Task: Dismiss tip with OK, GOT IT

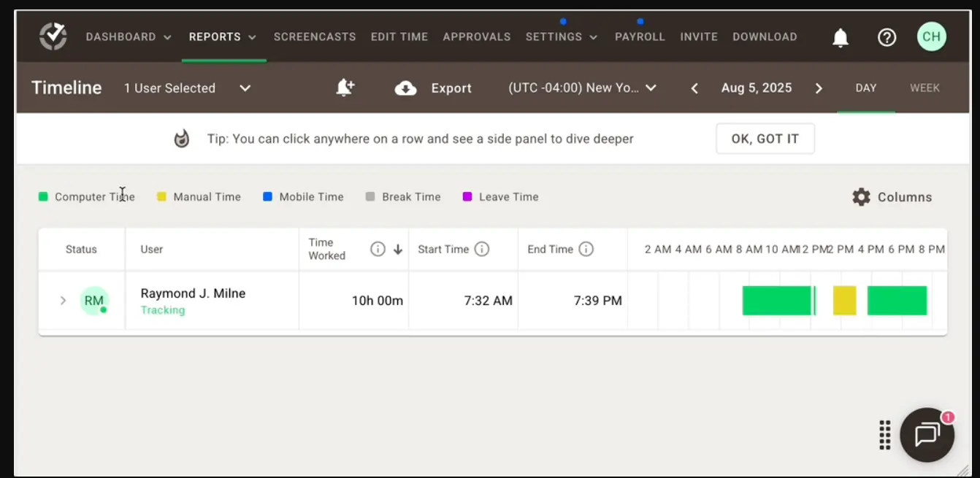Action: 765,139
